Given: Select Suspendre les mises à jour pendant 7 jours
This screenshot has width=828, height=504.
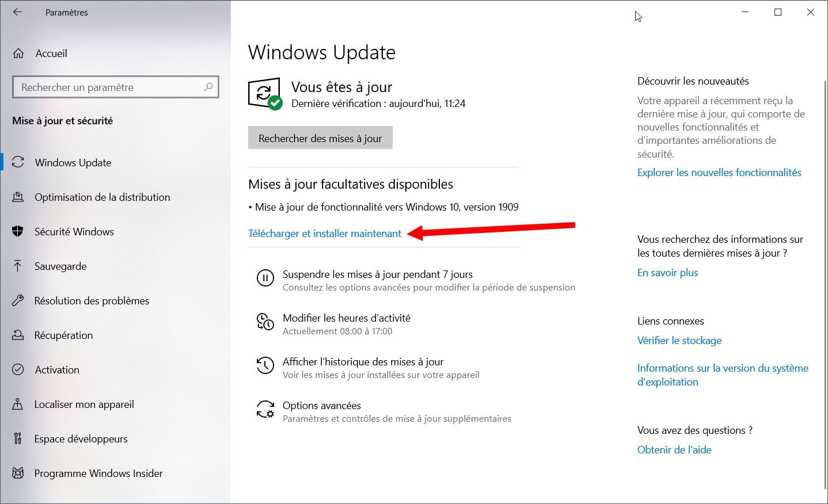Looking at the screenshot, I should click(378, 274).
